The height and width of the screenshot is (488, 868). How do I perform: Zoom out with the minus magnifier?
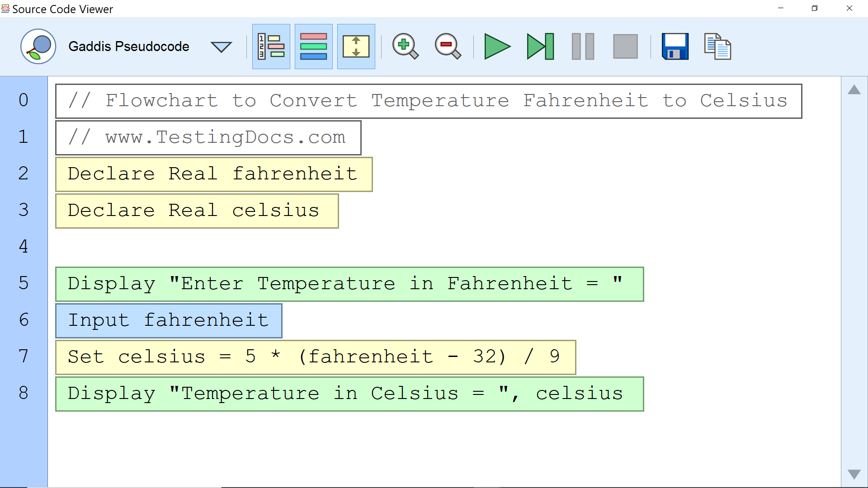448,47
